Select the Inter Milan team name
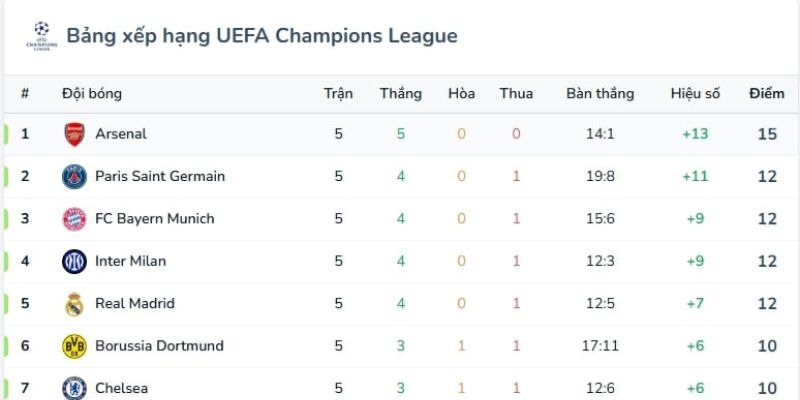The width and height of the screenshot is (800, 400). tap(130, 261)
